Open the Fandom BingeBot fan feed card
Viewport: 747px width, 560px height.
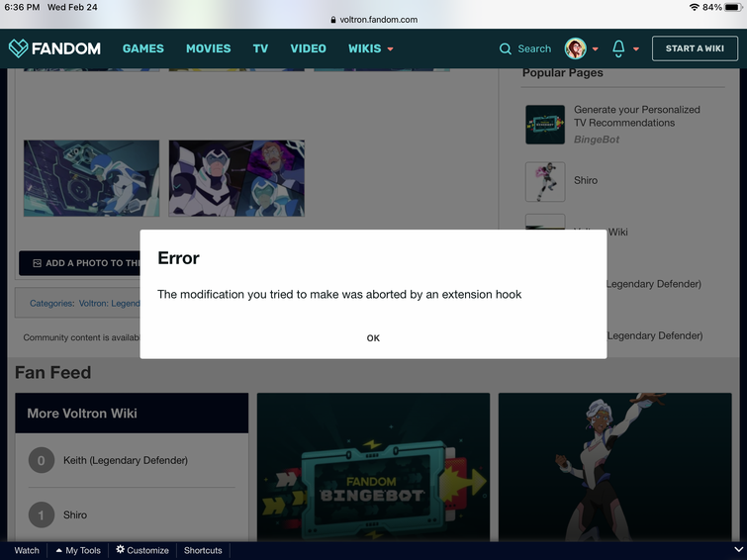pos(373,467)
